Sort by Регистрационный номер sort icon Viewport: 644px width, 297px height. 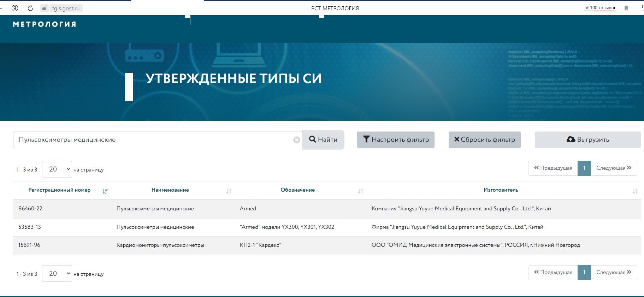tap(105, 191)
